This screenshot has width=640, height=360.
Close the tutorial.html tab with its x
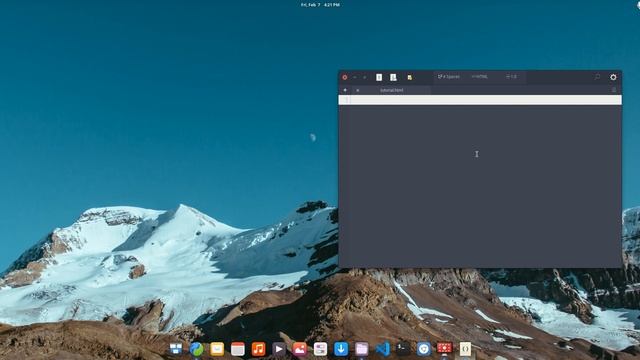pos(358,90)
